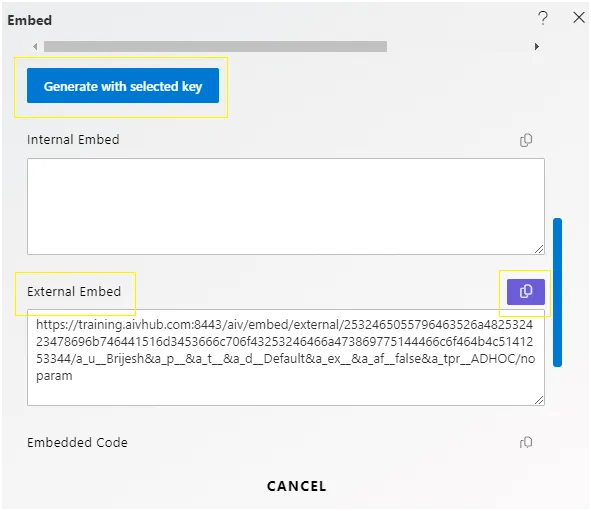The image size is (591, 511).
Task: Focus the empty Internal Embed text area
Action: click(286, 206)
